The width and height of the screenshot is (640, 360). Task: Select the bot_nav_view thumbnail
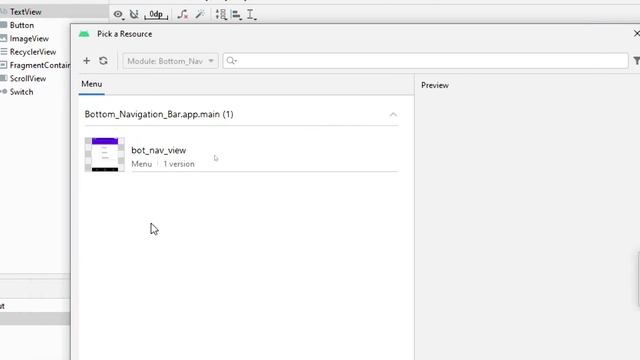[104, 155]
